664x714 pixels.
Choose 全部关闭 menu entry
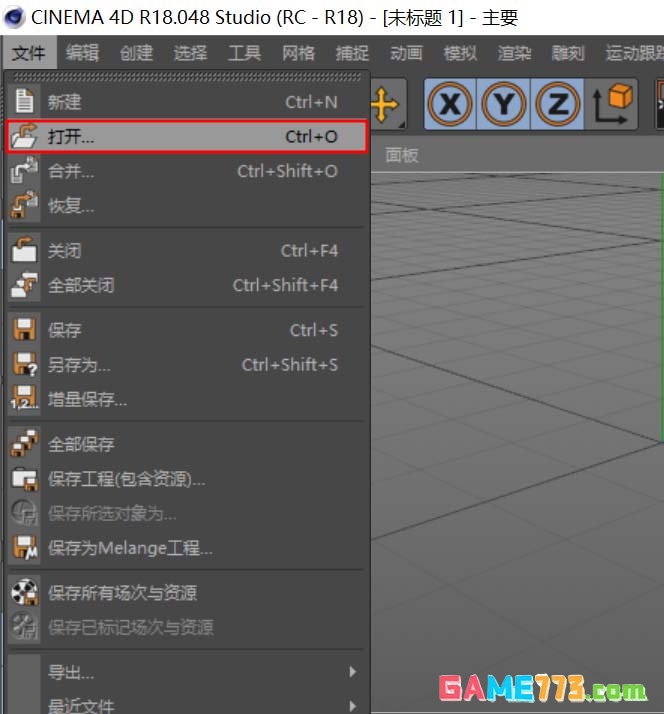[x=186, y=285]
